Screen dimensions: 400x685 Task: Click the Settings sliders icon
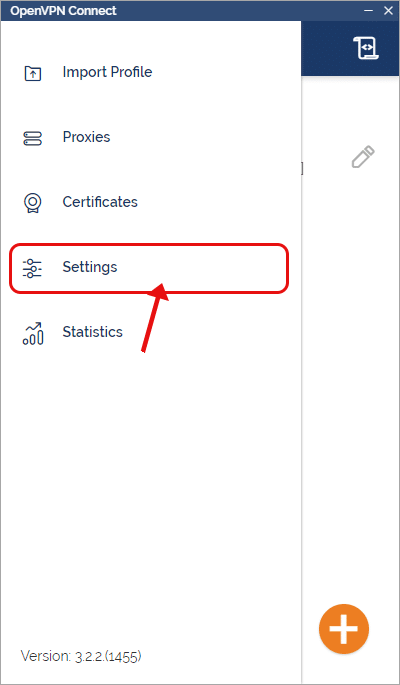[32, 268]
